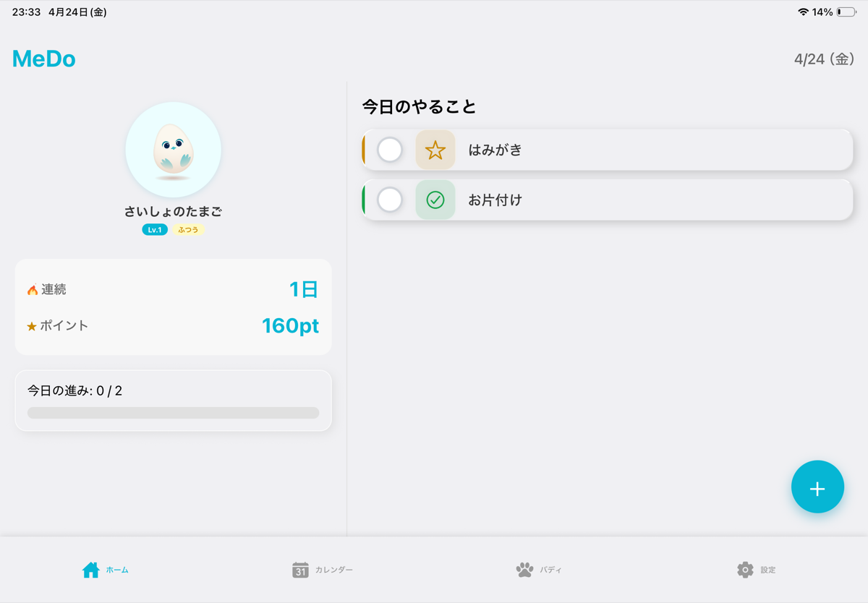Tap the flame icon next to 連続
The width and height of the screenshot is (868, 603).
33,289
